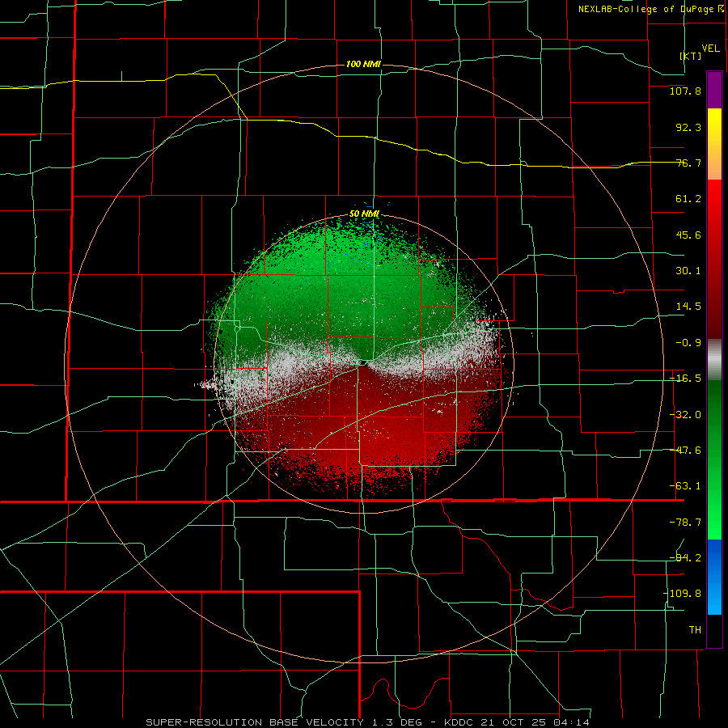The width and height of the screenshot is (728, 728).
Task: Click the 30.1 legend value
Action: click(688, 271)
